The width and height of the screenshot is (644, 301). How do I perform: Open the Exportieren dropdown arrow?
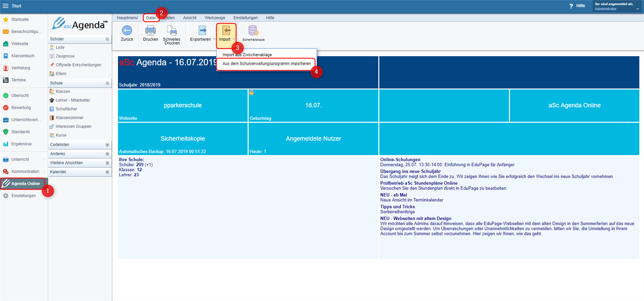214,40
